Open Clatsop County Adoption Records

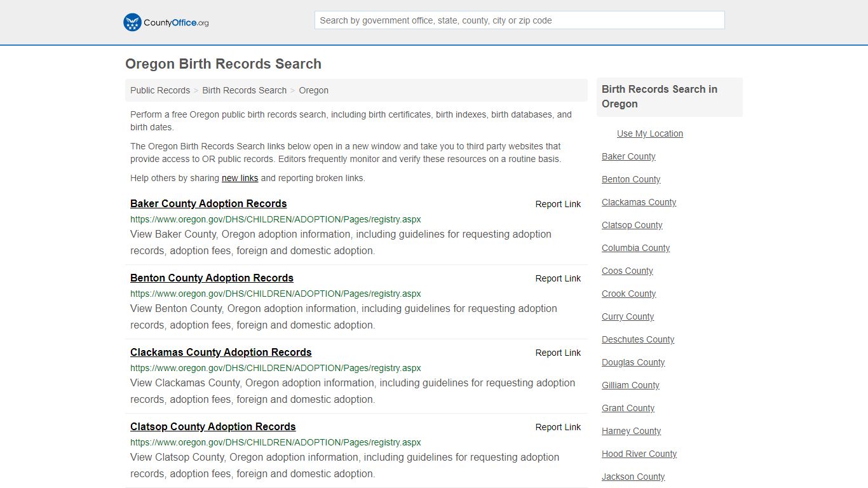(213, 426)
